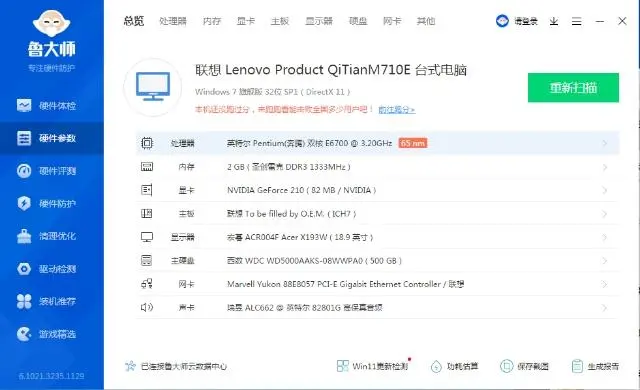Open Win11更新检测 tool

[x=372, y=366]
